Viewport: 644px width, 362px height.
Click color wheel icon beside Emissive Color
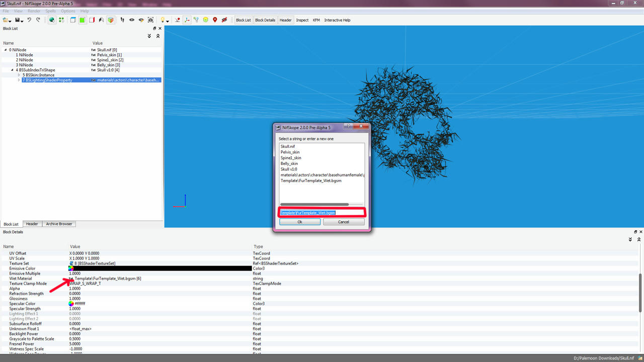pos(71,268)
